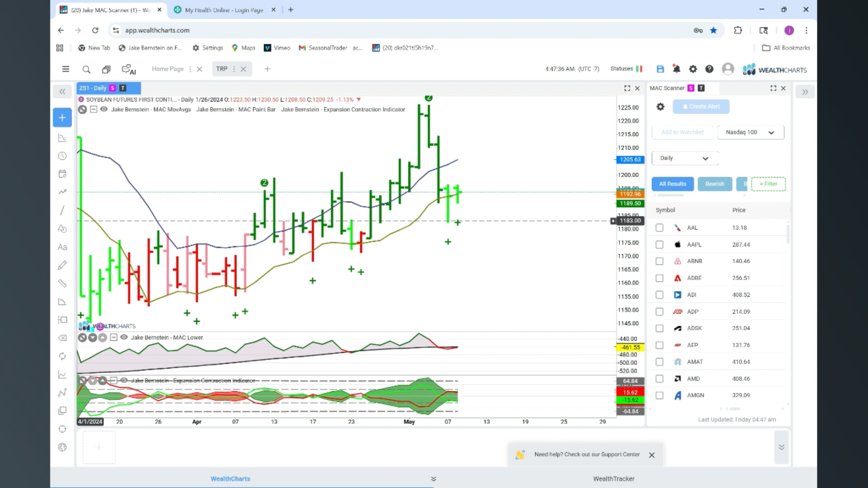Tick the AMGN checkbox
The image size is (868, 488).
tap(660, 395)
